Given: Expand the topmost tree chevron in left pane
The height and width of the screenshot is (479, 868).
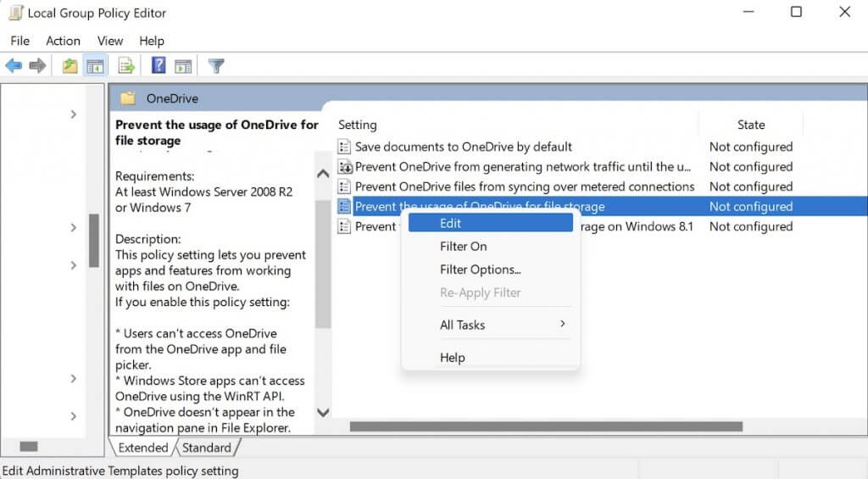Looking at the screenshot, I should [74, 114].
